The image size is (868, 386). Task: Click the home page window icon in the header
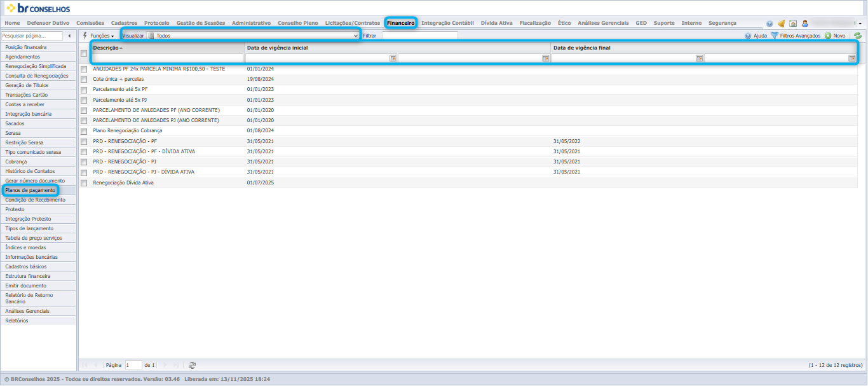(793, 24)
